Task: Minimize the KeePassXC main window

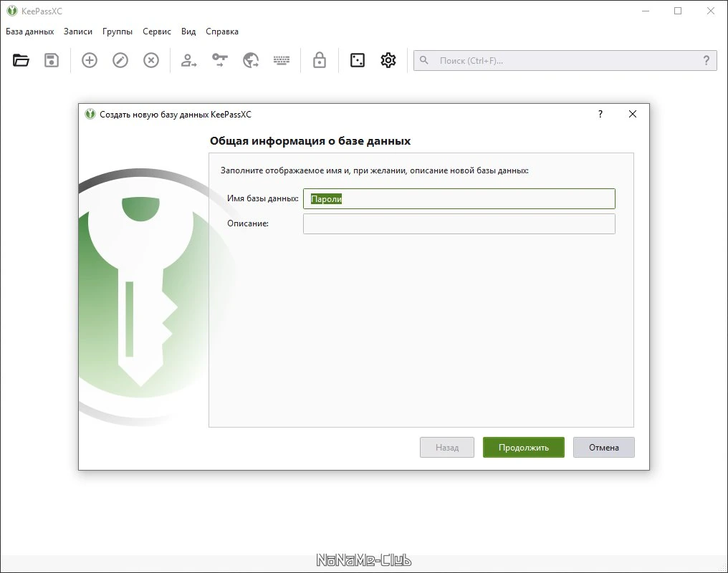Action: point(646,11)
